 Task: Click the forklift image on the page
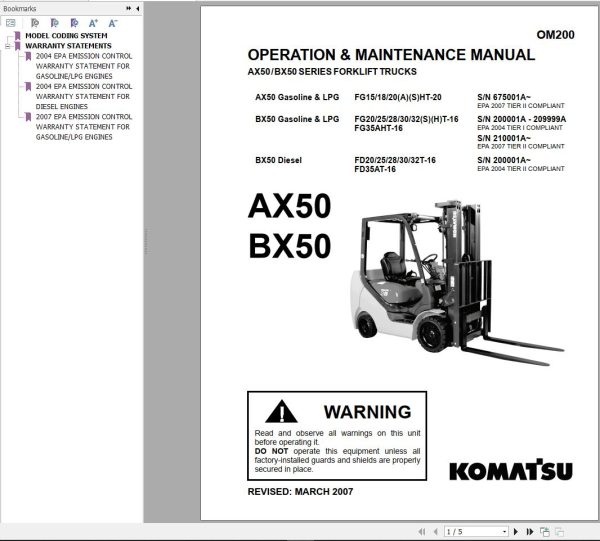coord(457,283)
